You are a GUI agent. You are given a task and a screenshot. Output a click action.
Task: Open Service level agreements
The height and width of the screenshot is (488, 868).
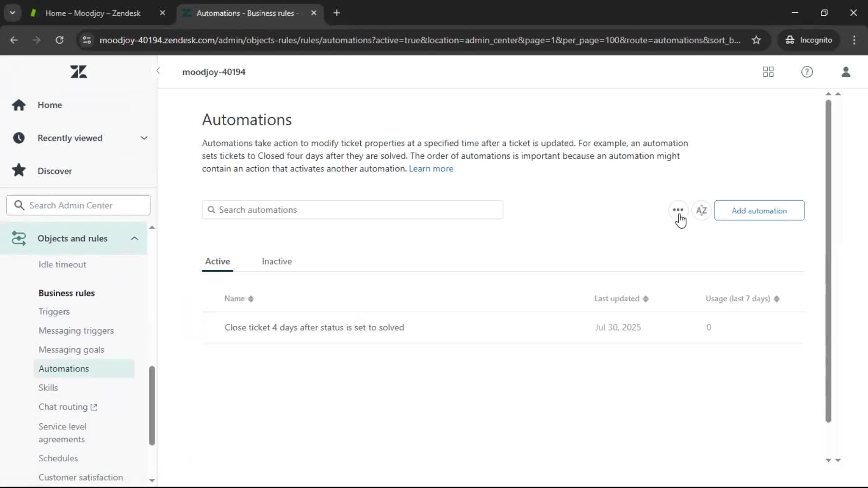pyautogui.click(x=62, y=433)
